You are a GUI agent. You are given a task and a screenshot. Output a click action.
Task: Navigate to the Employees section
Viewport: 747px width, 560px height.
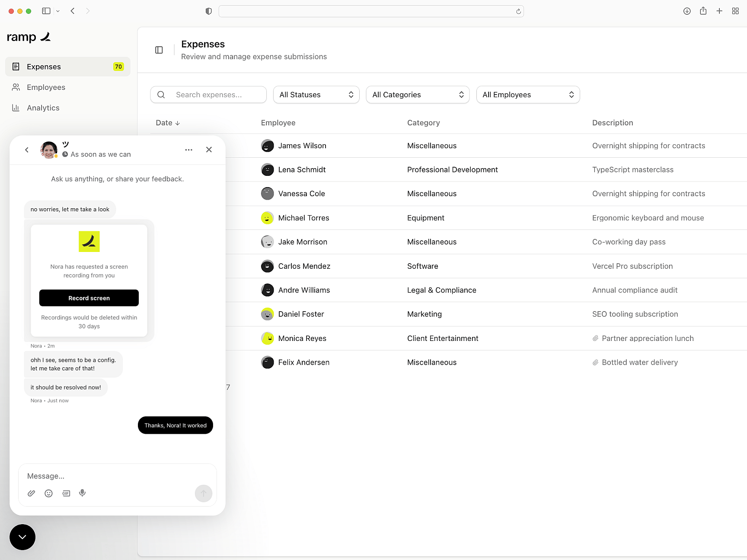pyautogui.click(x=45, y=87)
